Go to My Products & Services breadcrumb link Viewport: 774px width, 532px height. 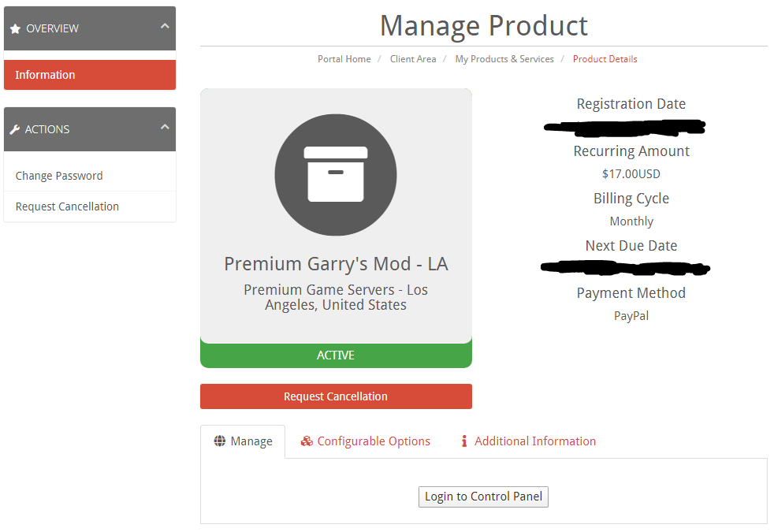point(504,58)
